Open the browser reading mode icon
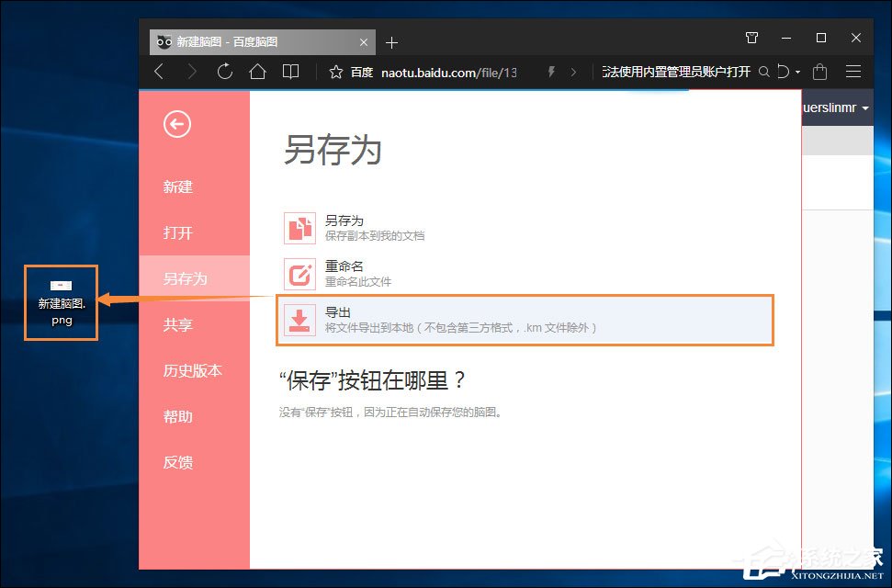The width and height of the screenshot is (892, 588). [x=290, y=72]
